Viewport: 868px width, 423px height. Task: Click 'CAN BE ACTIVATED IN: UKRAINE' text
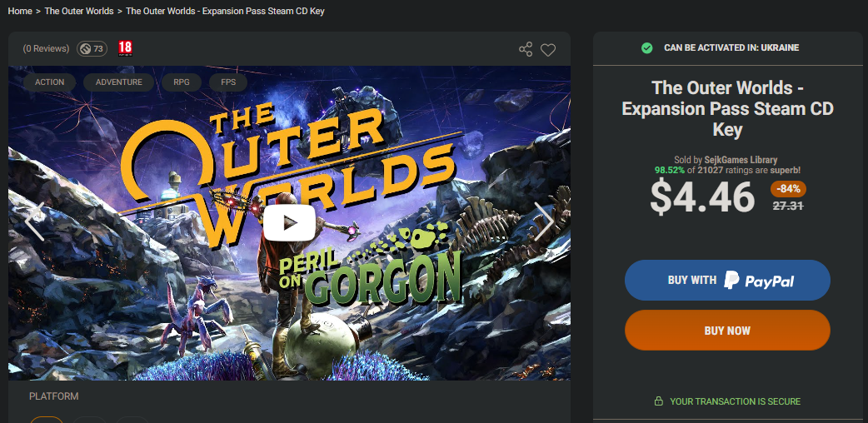click(731, 48)
